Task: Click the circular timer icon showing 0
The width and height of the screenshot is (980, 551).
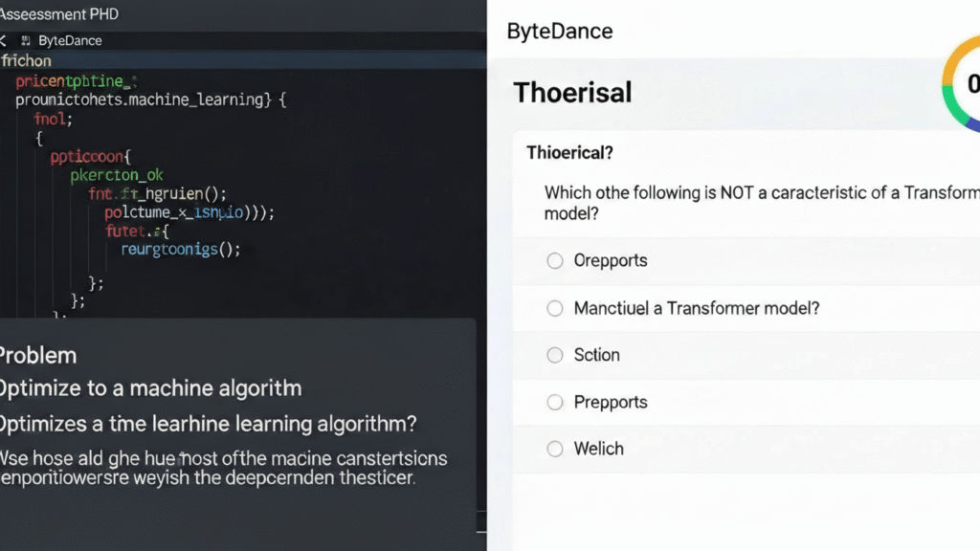Action: [x=973, y=86]
